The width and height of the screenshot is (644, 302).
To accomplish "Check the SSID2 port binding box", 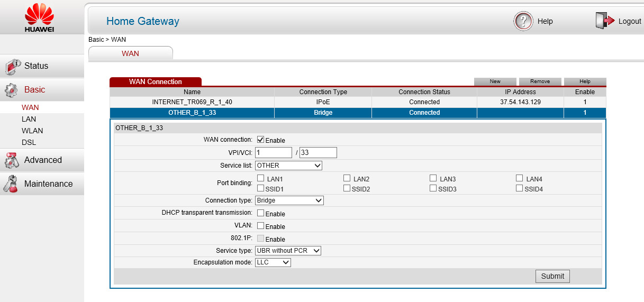I will click(x=347, y=188).
